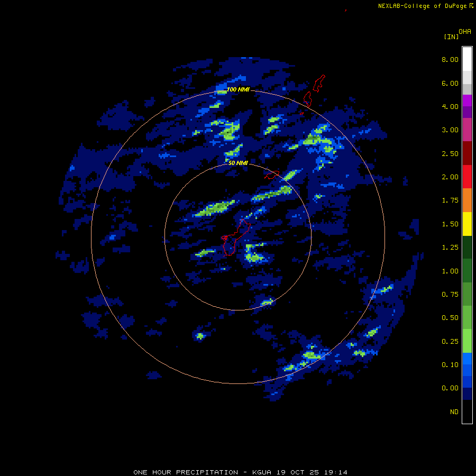Pick the orange legend swatch
The height and width of the screenshot is (476, 476).
[467, 200]
